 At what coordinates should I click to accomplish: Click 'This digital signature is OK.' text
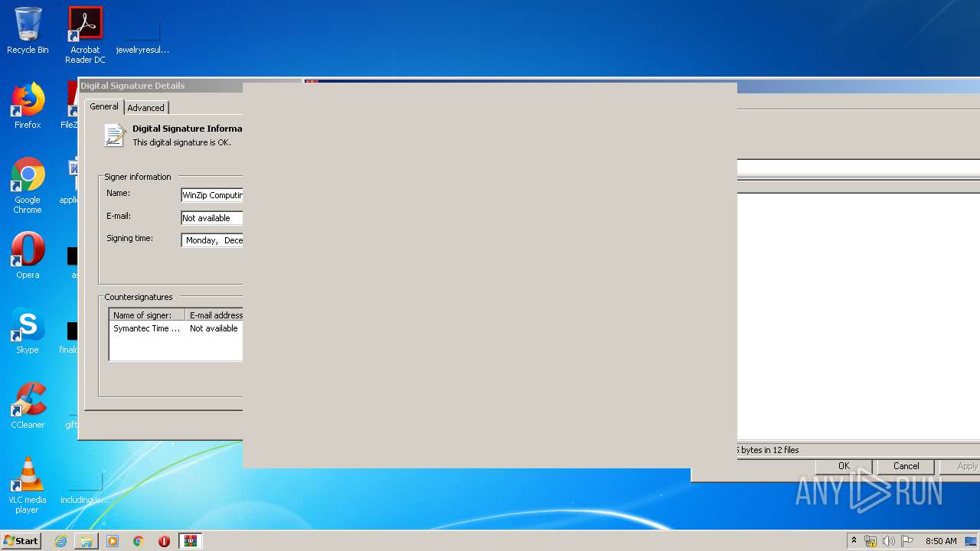[x=181, y=142]
